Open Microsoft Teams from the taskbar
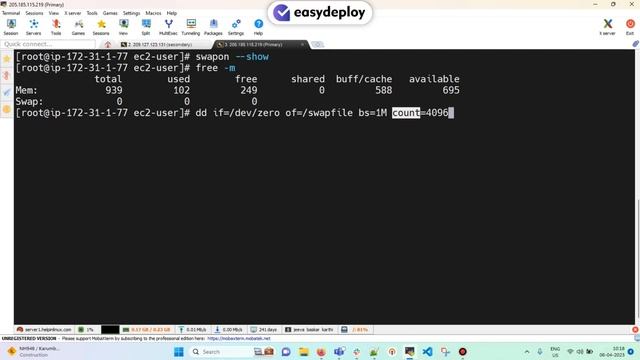640x360 pixels. 339,351
